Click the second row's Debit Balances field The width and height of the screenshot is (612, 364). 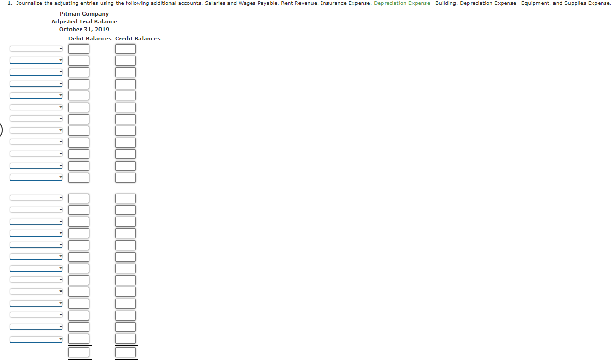click(x=79, y=61)
